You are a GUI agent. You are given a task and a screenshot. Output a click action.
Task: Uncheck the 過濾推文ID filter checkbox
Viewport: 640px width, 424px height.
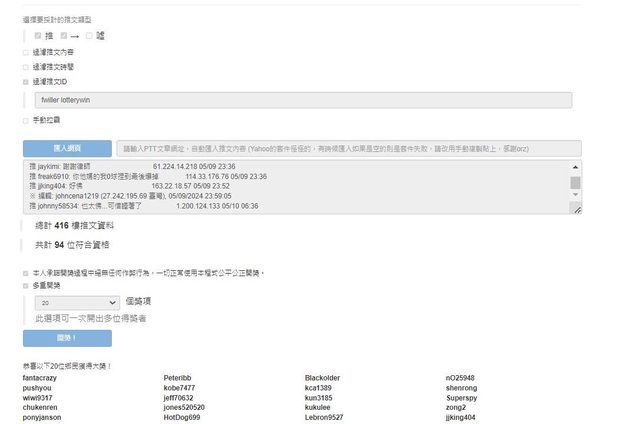click(25, 81)
